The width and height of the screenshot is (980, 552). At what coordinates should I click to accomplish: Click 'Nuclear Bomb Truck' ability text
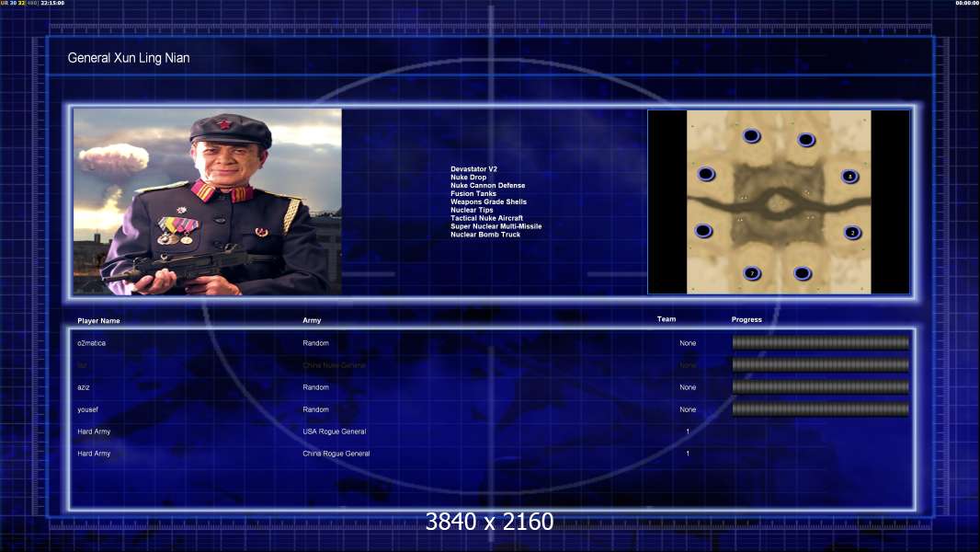coord(485,235)
